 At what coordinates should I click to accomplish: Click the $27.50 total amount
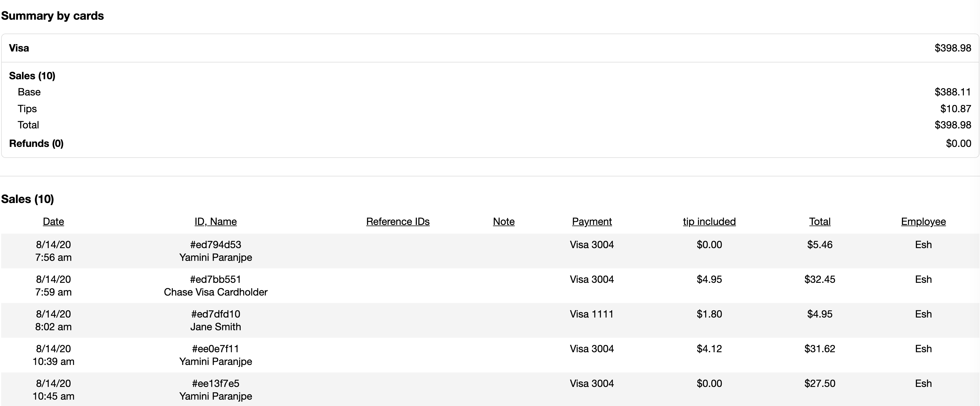pyautogui.click(x=820, y=383)
